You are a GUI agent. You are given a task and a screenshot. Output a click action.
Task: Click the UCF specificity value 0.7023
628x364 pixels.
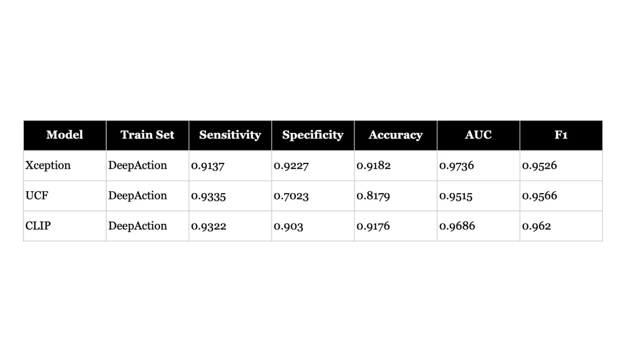(291, 196)
